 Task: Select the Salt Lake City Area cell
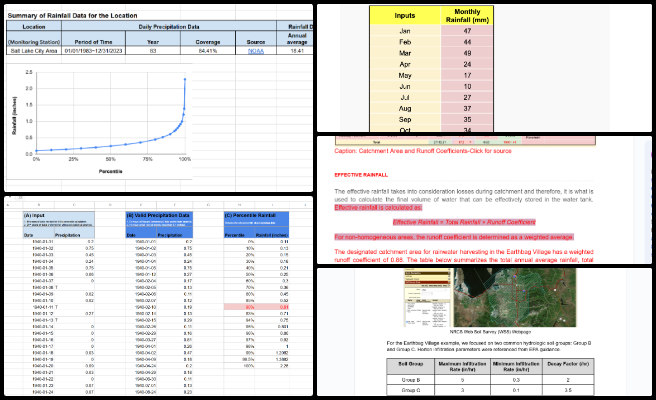tap(34, 51)
